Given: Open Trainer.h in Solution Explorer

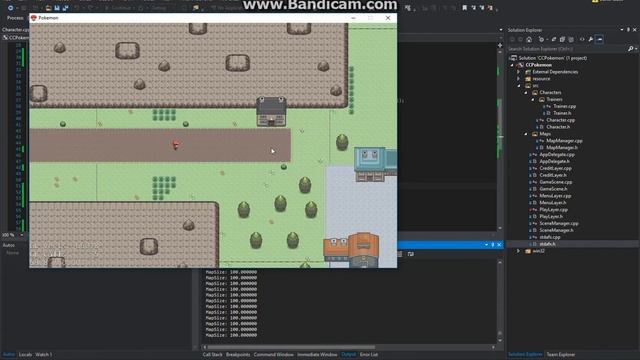Looking at the screenshot, I should tap(562, 113).
